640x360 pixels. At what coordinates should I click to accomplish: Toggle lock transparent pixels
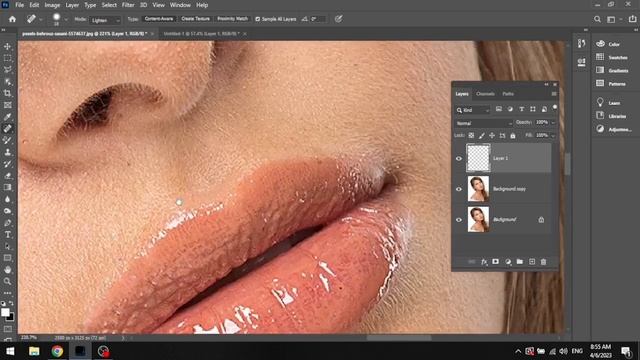point(471,136)
